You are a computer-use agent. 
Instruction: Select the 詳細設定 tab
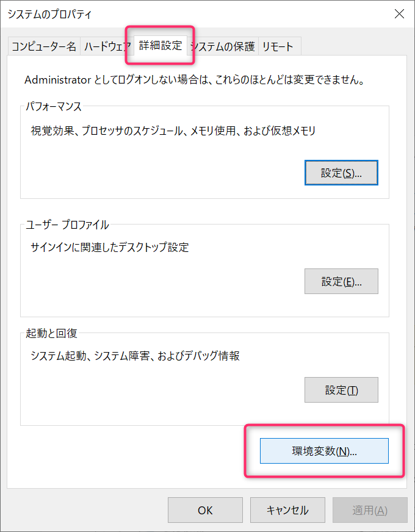[x=160, y=45]
